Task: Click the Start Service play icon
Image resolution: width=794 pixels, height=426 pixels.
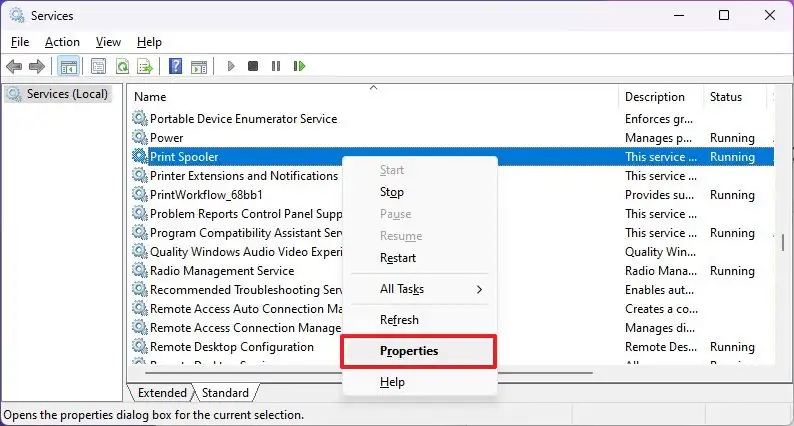Action: point(231,66)
